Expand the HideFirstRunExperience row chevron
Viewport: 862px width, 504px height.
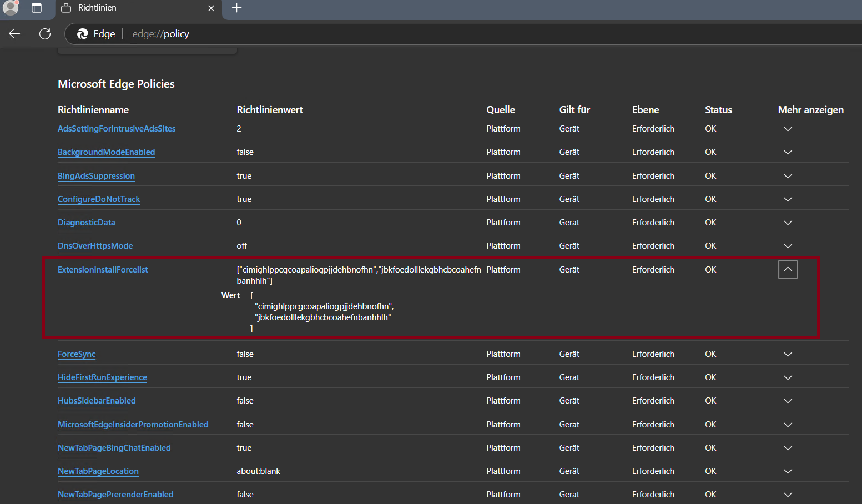pos(788,377)
